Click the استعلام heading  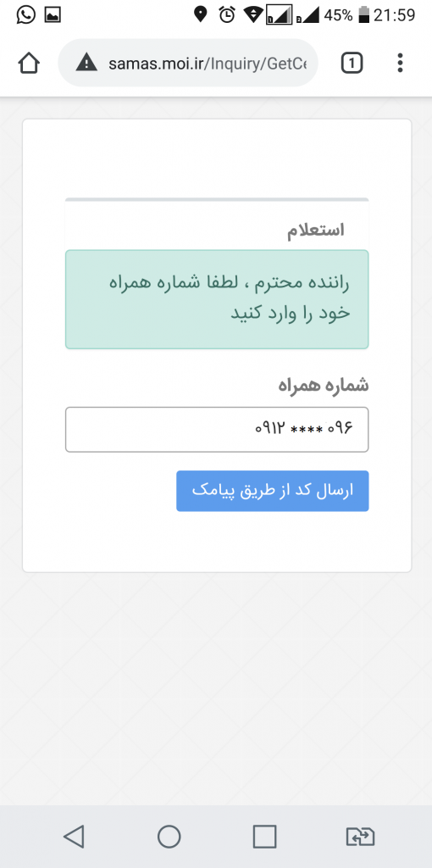tap(316, 231)
